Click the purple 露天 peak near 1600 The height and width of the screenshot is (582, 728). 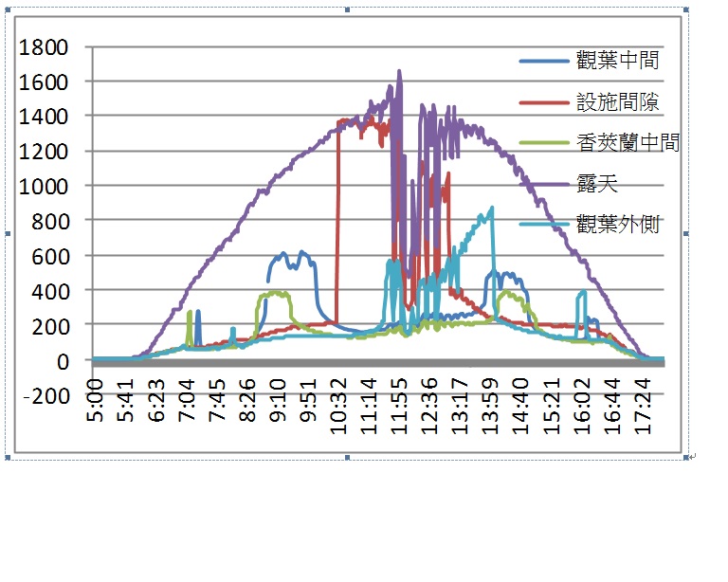click(x=399, y=72)
